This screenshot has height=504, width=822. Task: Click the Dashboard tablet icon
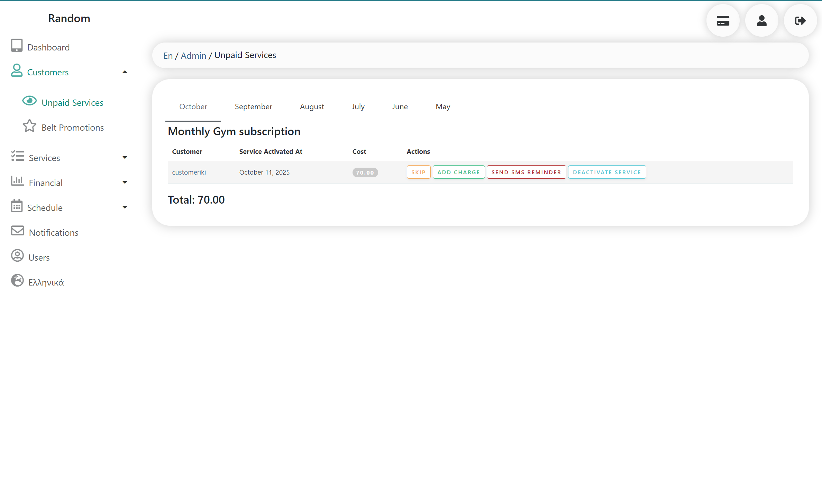pos(17,46)
